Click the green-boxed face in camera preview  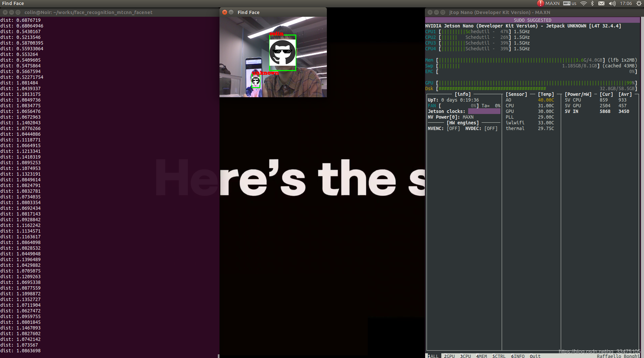coord(283,53)
